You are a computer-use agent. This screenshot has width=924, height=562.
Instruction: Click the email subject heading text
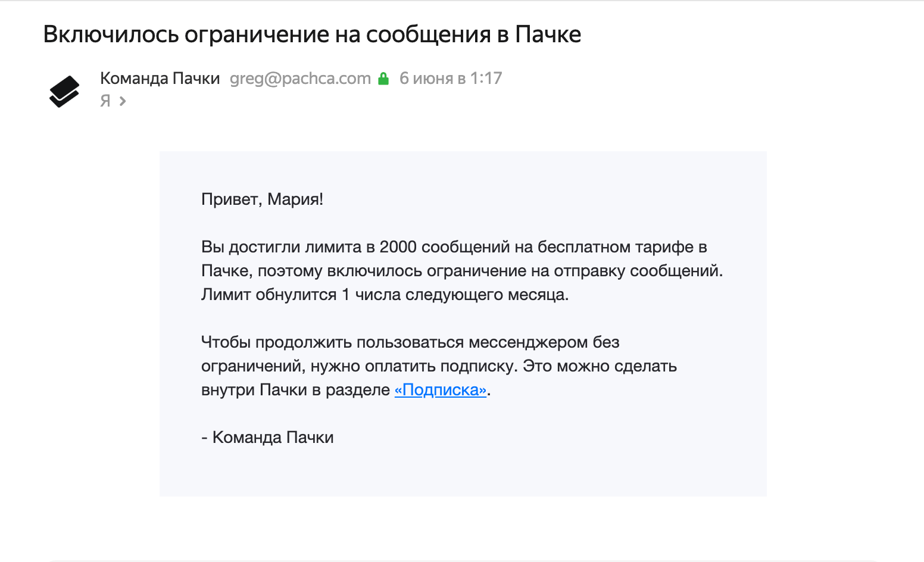point(312,35)
